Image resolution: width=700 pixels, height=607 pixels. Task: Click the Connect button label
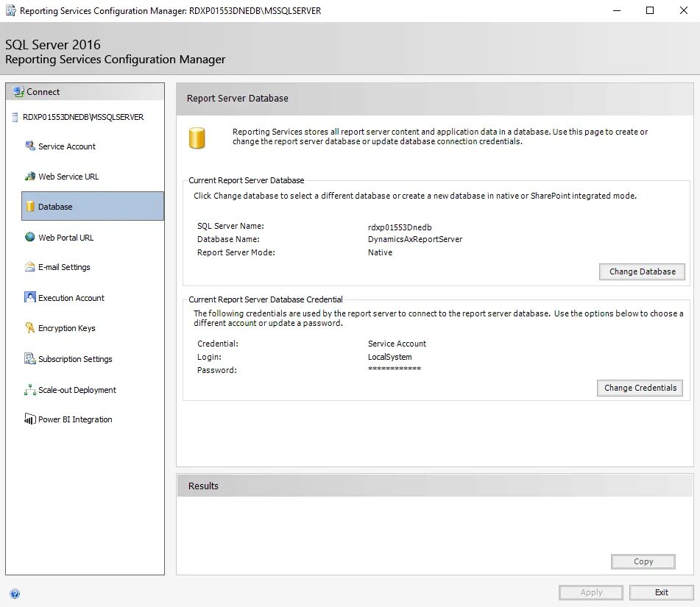click(x=43, y=92)
